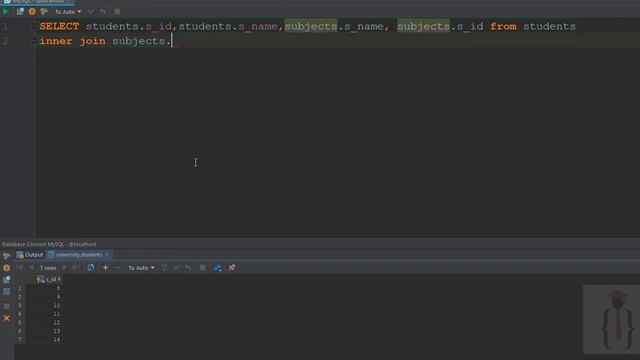Select row number 1 in the result grid

19,289
